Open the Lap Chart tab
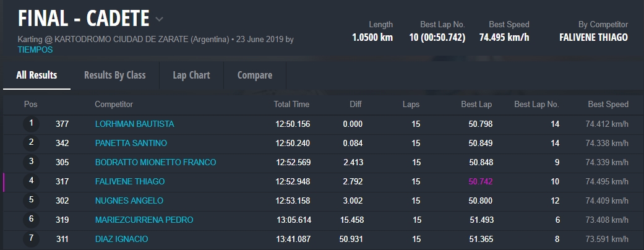This screenshot has width=644, height=250. (x=191, y=75)
